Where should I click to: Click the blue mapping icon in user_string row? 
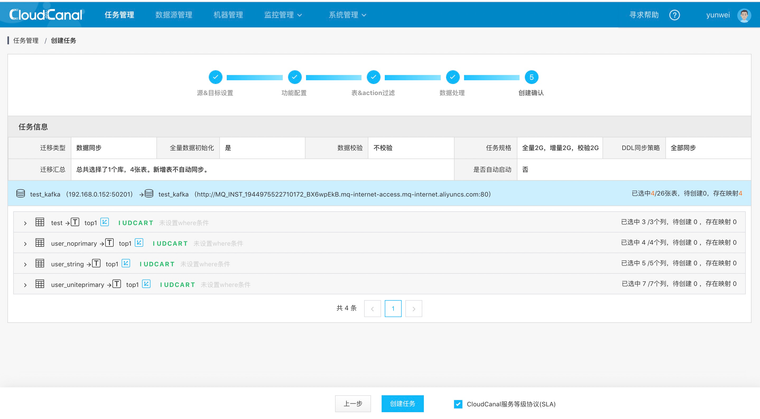pyautogui.click(x=126, y=263)
